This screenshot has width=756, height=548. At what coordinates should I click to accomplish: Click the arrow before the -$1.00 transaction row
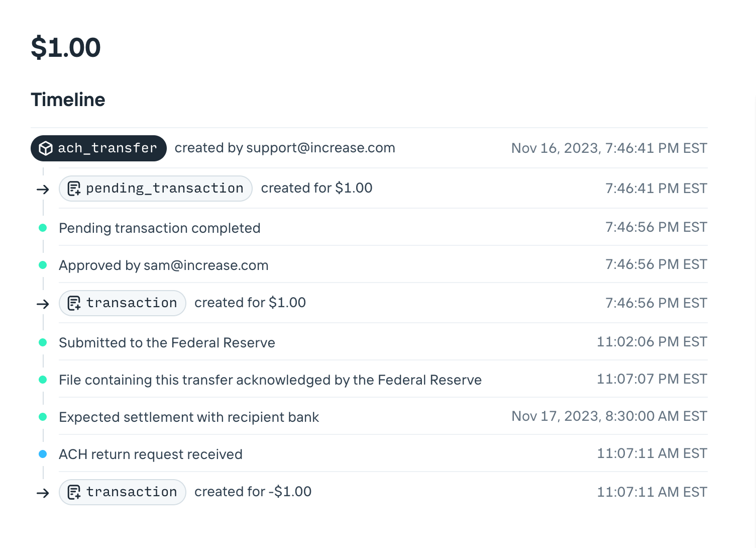click(x=43, y=493)
